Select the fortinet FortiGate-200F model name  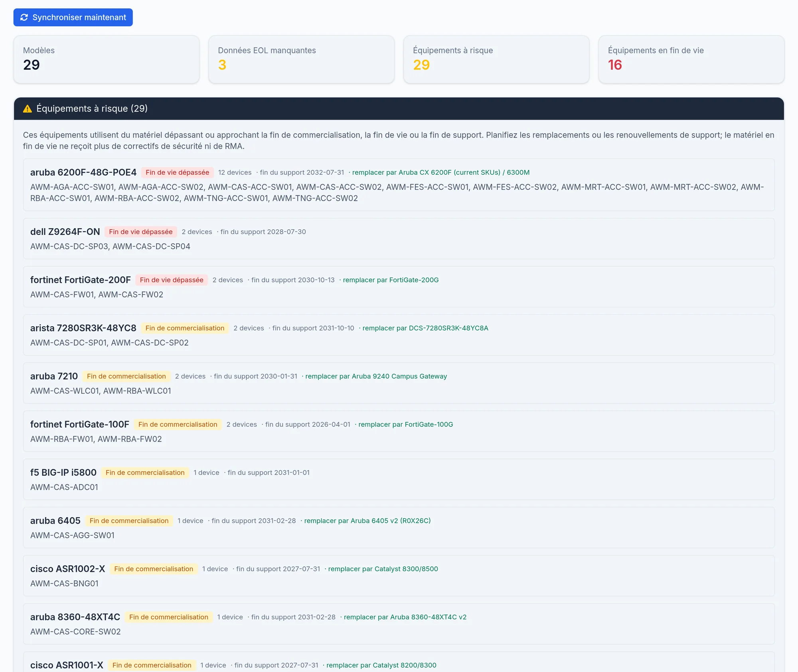(x=81, y=280)
